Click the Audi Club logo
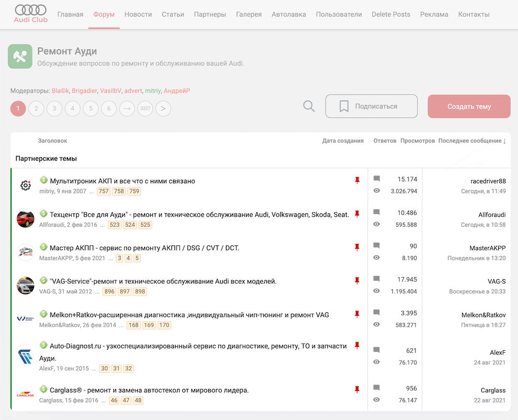518x420 pixels. pyautogui.click(x=31, y=14)
